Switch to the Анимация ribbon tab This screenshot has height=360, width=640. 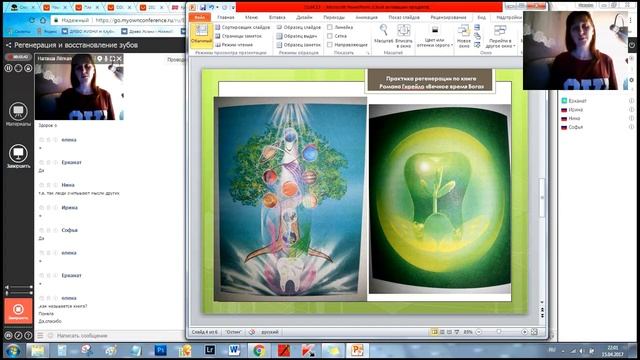point(366,18)
